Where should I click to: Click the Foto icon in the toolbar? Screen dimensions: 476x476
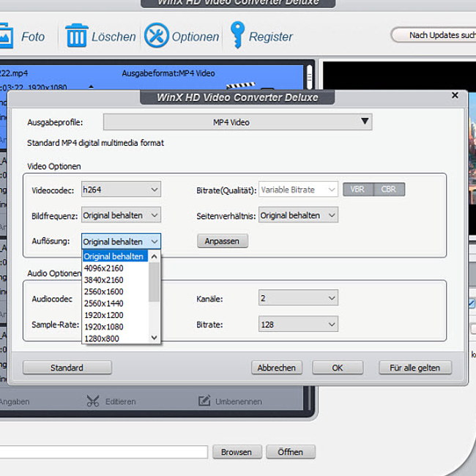pos(6,35)
